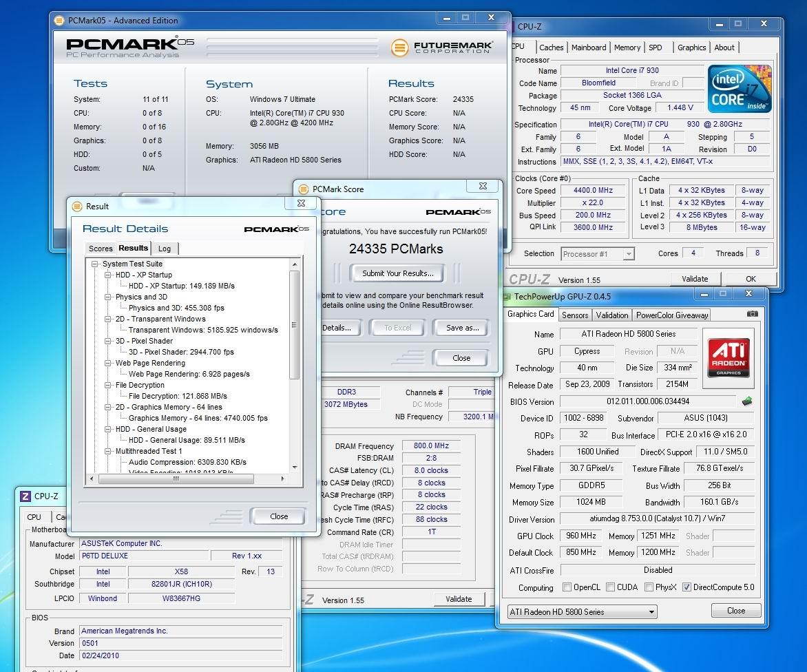This screenshot has width=807, height=672.
Task: Click the CPU-Z icon in the bottom-left window title
Action: coord(25,496)
